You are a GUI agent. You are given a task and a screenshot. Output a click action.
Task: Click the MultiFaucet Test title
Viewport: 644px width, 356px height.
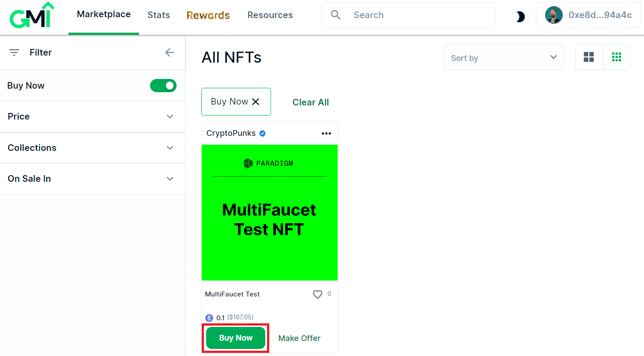coord(233,294)
